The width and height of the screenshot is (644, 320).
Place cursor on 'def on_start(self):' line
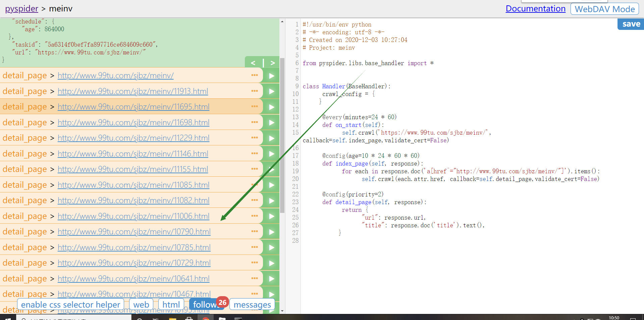[353, 125]
